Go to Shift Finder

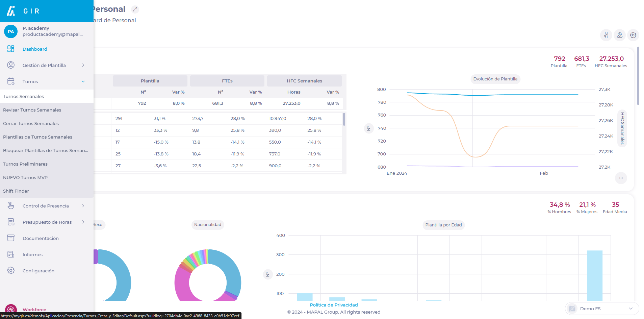click(x=16, y=191)
